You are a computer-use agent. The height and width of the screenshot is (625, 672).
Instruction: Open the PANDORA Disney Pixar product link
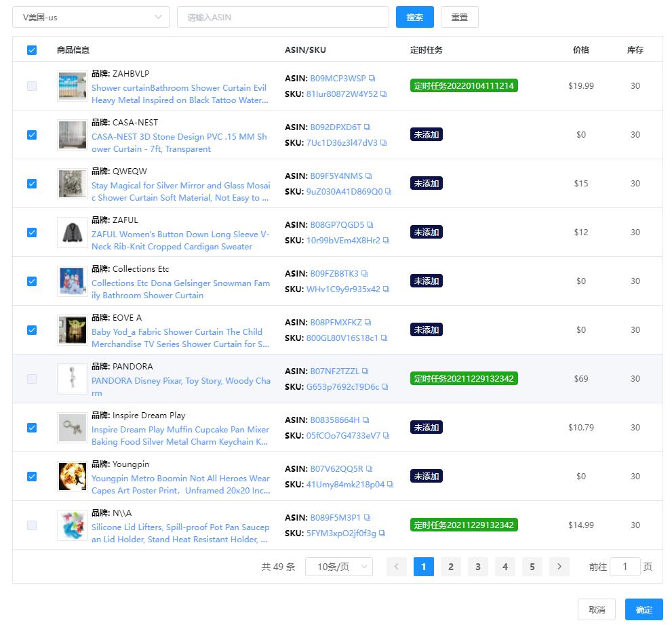coord(180,381)
